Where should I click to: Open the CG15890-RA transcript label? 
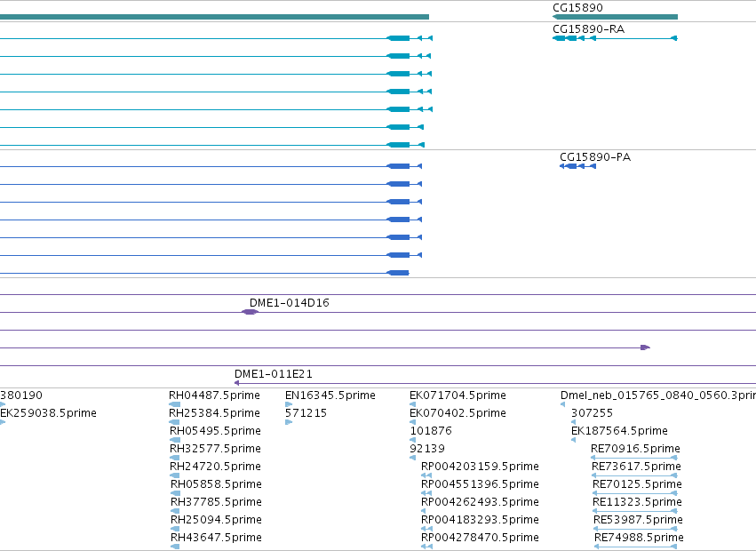click(x=588, y=29)
